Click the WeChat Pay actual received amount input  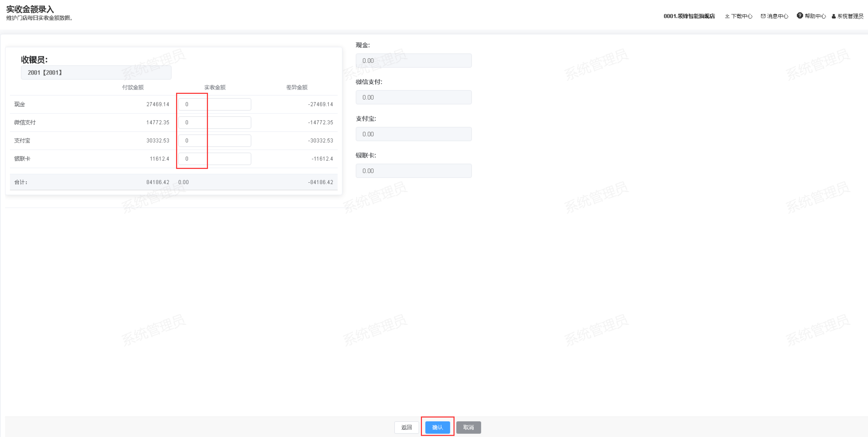click(215, 123)
